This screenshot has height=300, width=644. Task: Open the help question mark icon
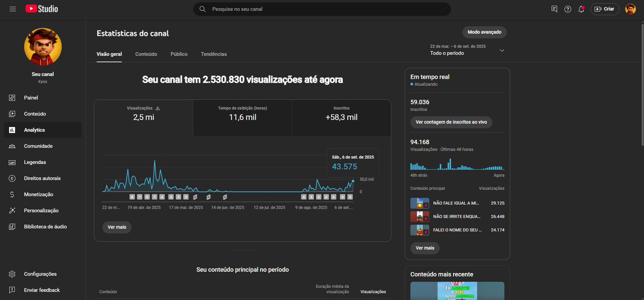point(568,9)
